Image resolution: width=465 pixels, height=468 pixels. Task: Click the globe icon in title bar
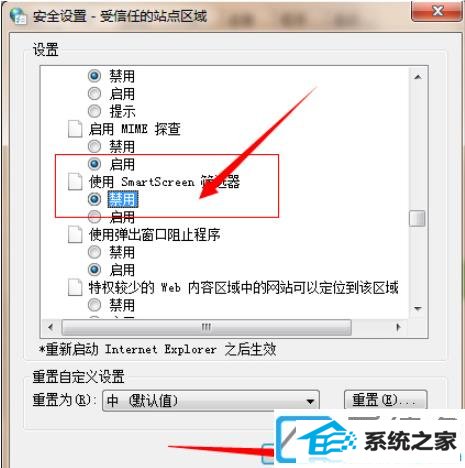click(x=18, y=15)
